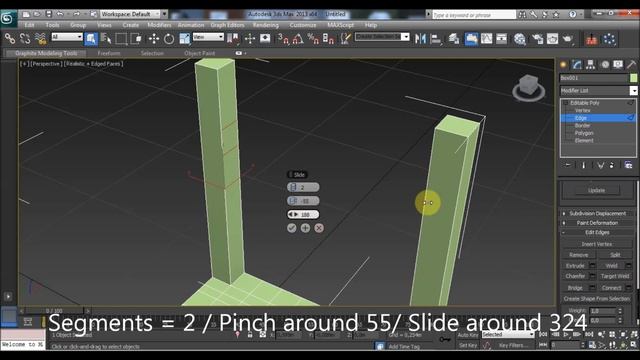Open Reference Coordinate System View dropdown

[208, 37]
